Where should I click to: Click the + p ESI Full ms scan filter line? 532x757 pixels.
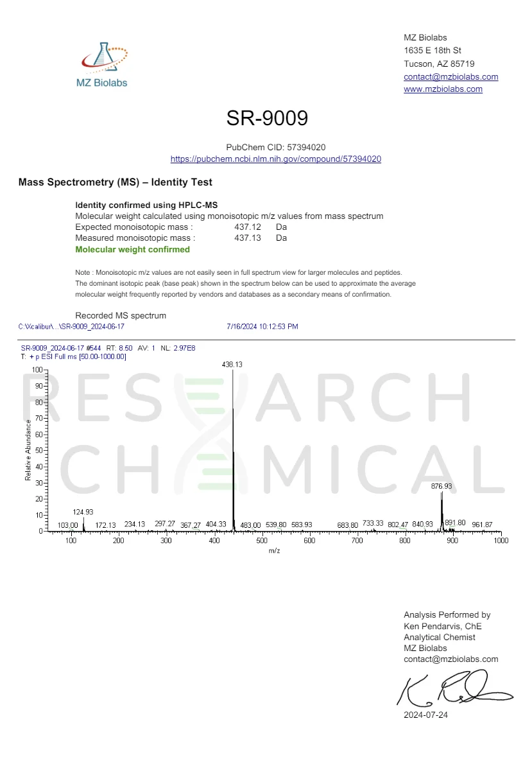pos(73,357)
